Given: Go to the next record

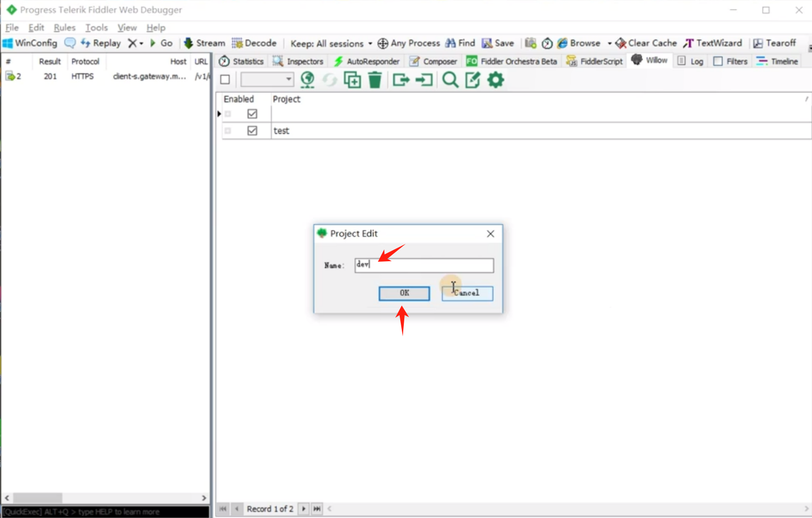Looking at the screenshot, I should pyautogui.click(x=303, y=509).
